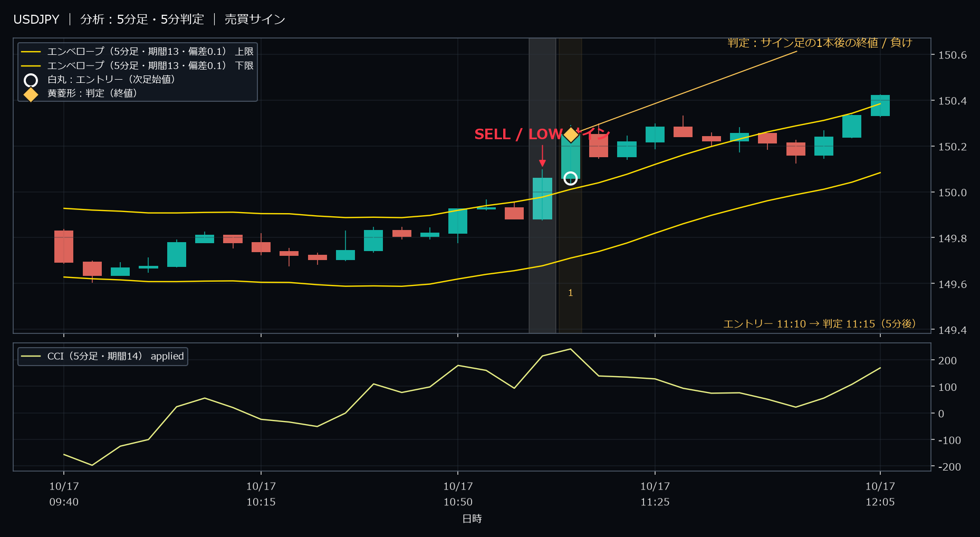Click the CCI（5分足・期間14） legend entry
Screen dimensions: 980x537
pos(103,356)
